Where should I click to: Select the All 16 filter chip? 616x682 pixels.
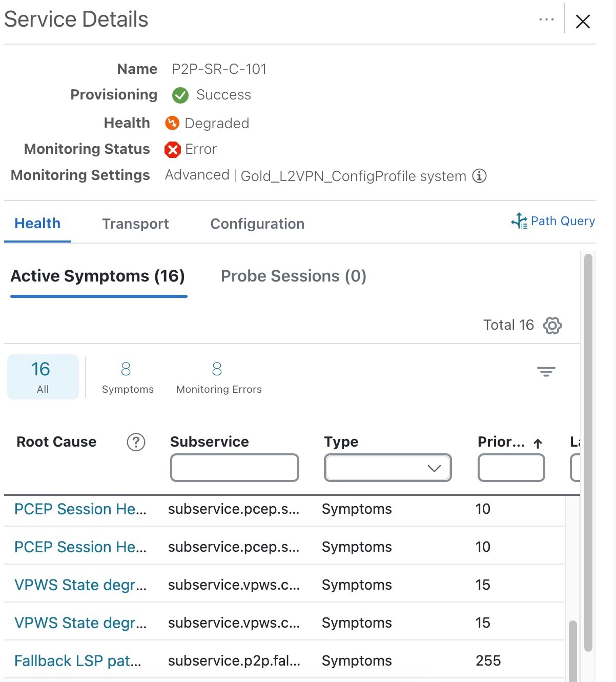pos(43,376)
